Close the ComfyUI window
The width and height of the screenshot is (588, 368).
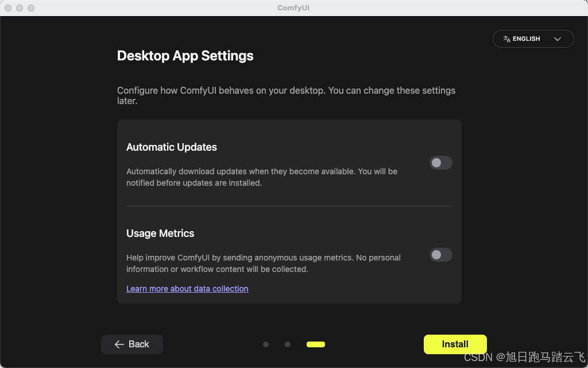coord(8,8)
